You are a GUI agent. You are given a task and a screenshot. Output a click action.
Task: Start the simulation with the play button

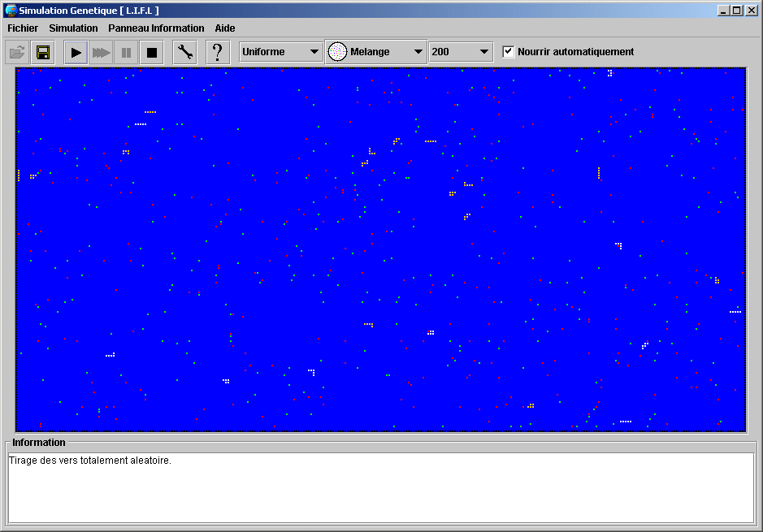click(76, 53)
